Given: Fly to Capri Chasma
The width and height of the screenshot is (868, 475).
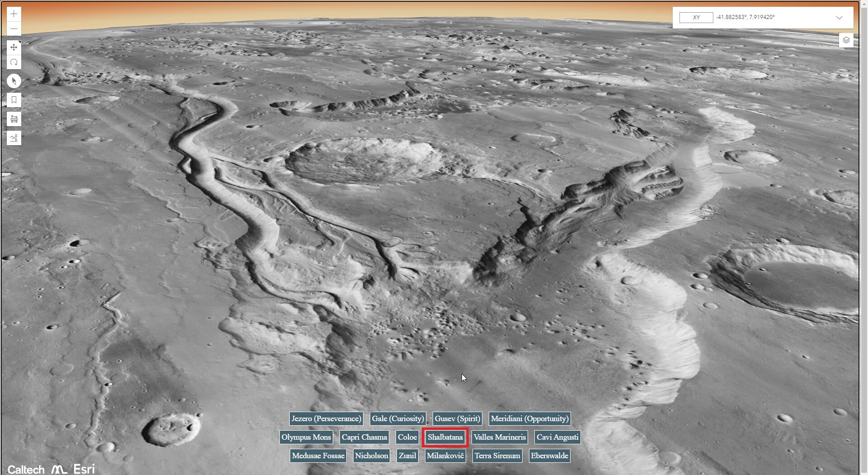Looking at the screenshot, I should coord(364,437).
